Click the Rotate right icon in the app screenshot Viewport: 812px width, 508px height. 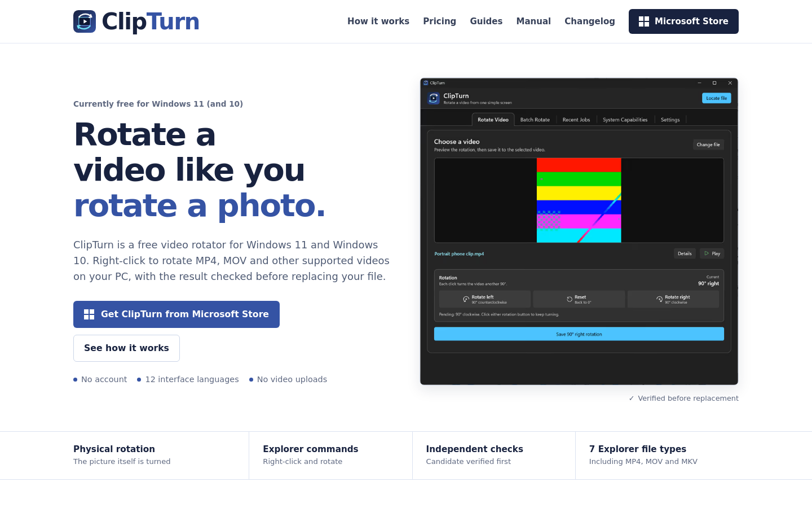(659, 299)
